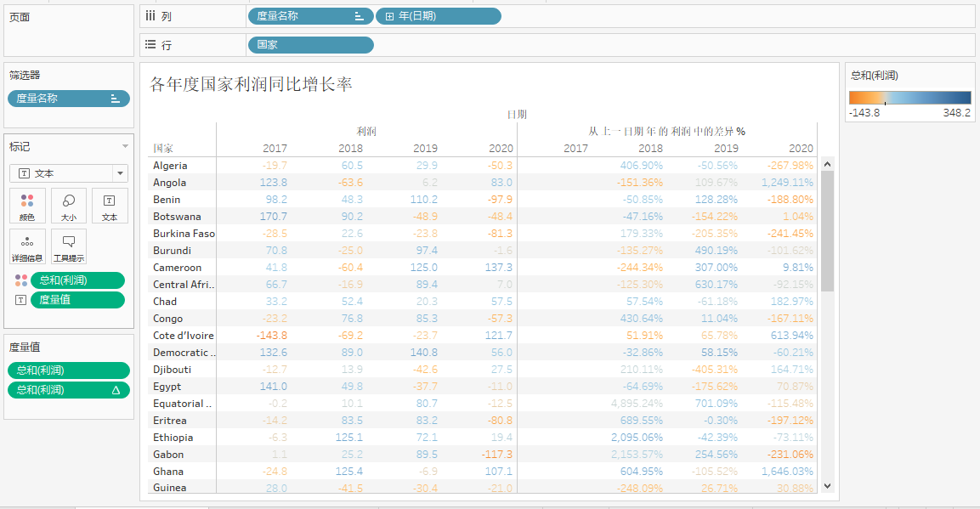Expand the 年(日期) pill with plus icon
This screenshot has width=980, height=509.
[x=389, y=16]
